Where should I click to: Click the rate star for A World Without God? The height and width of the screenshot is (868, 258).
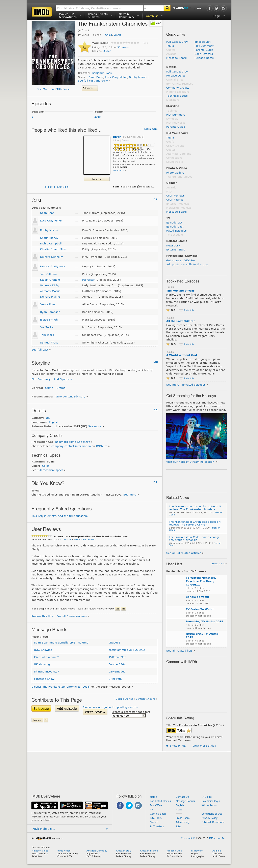(181, 378)
